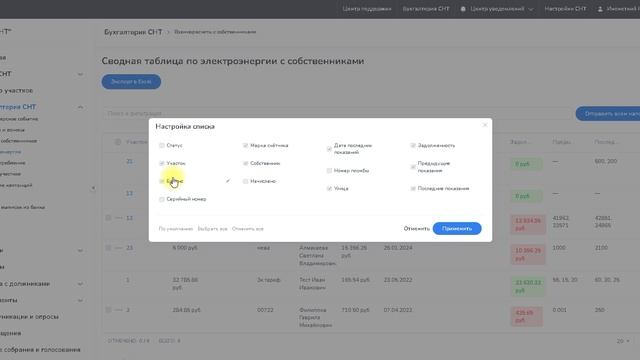Open plot number 21 link
640x360 pixels.
tap(129, 162)
